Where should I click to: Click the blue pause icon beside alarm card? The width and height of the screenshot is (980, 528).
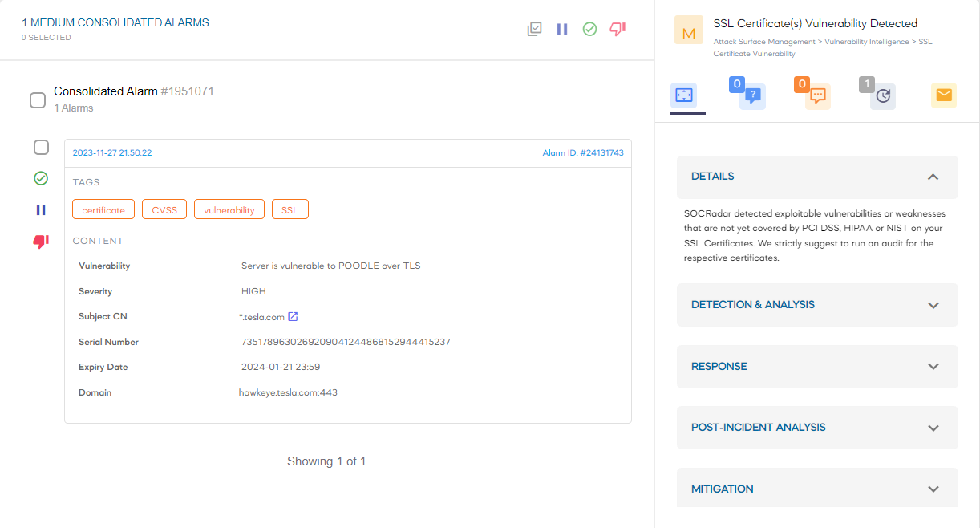pos(41,210)
